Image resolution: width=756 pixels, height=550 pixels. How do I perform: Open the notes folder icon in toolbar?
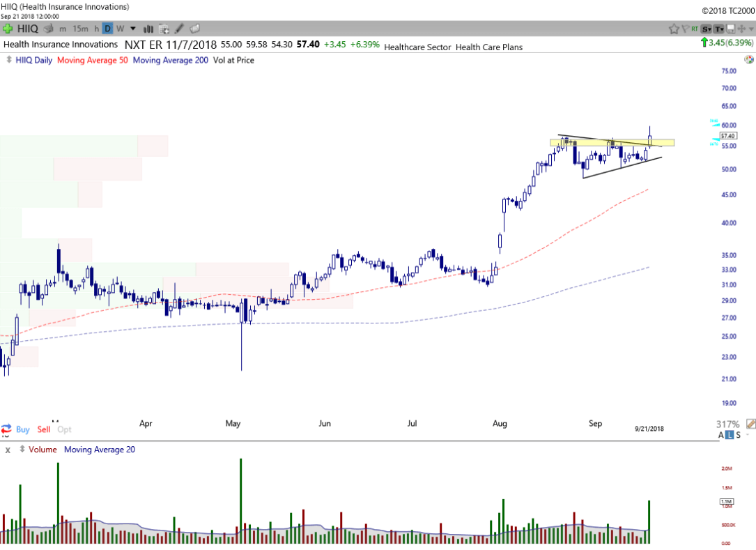195,29
